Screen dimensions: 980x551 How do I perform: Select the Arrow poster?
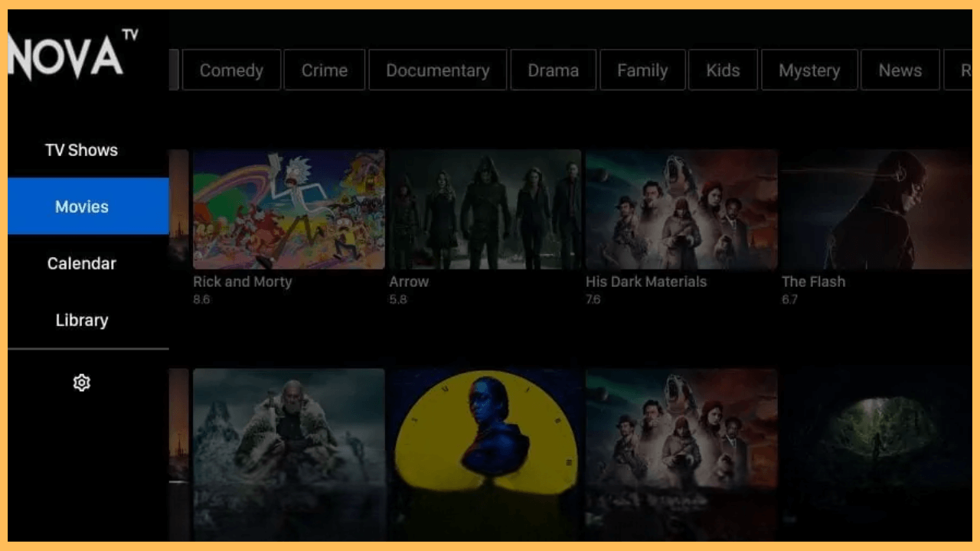point(485,209)
